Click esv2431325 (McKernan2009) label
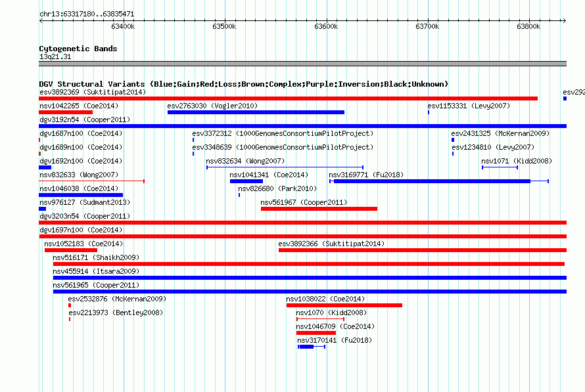 pos(500,133)
